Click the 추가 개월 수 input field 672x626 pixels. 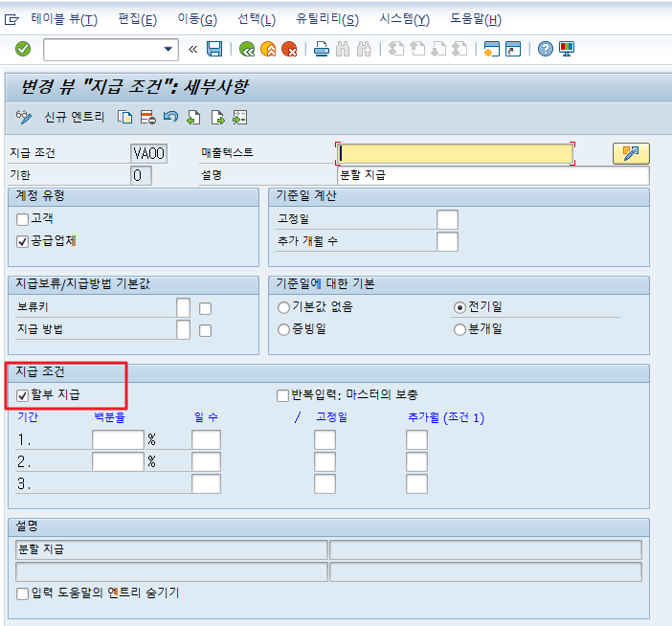[447, 241]
